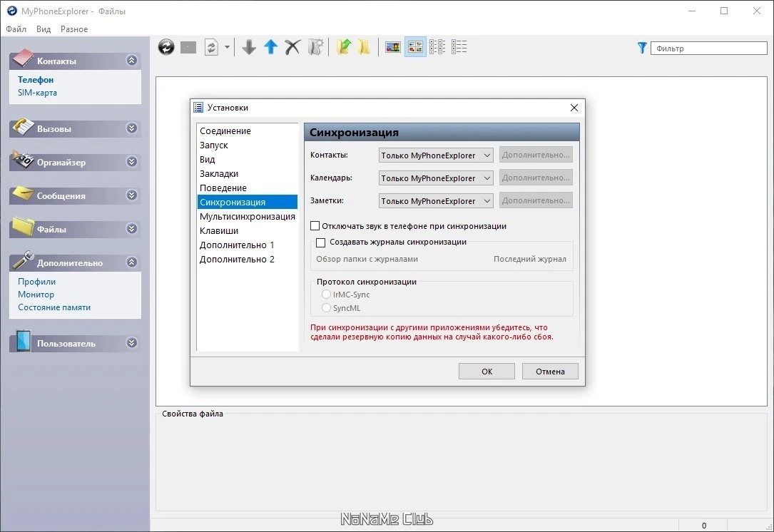Open the Контакты sync source dropdown

pyautogui.click(x=435, y=155)
